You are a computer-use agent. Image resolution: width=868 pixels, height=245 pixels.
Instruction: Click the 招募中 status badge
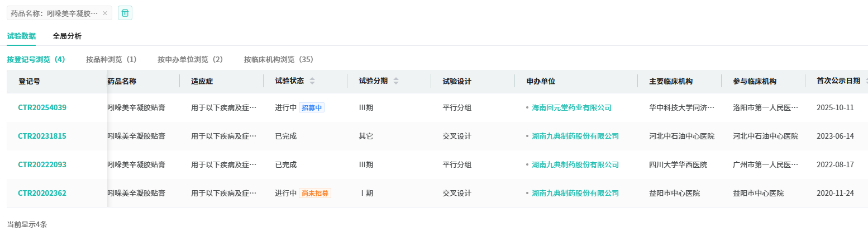tap(312, 107)
